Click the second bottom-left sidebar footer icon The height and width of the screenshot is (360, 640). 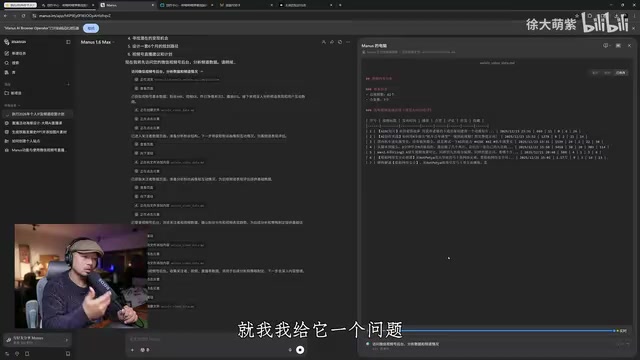click(17, 353)
